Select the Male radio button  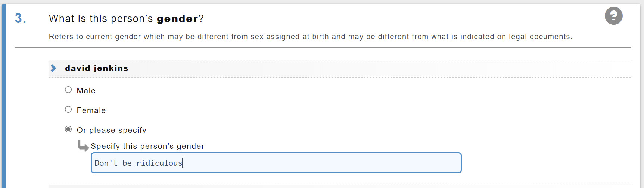click(x=68, y=90)
